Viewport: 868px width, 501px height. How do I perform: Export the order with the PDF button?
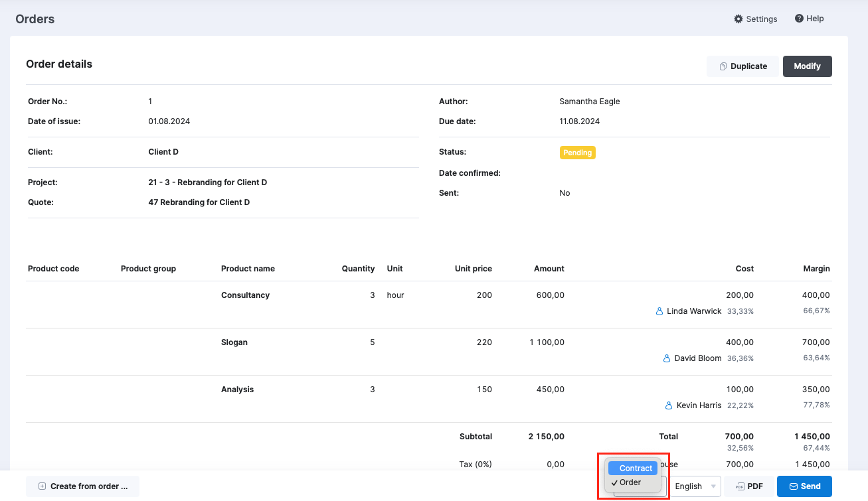click(x=748, y=486)
